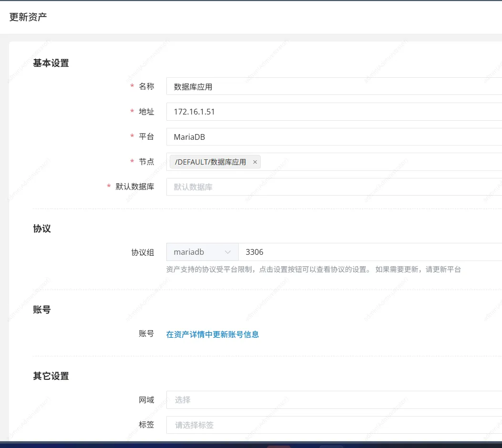Click the 更新资产 page title
The image size is (502, 448).
[x=28, y=17]
